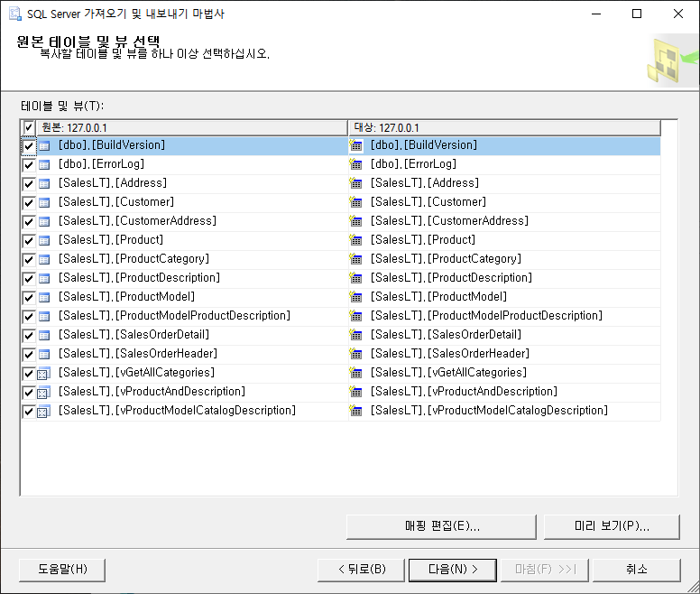Image resolution: width=700 pixels, height=594 pixels.
Task: Uncheck the [SalesLT].[vProductAndDescription] checkbox
Action: tap(29, 393)
